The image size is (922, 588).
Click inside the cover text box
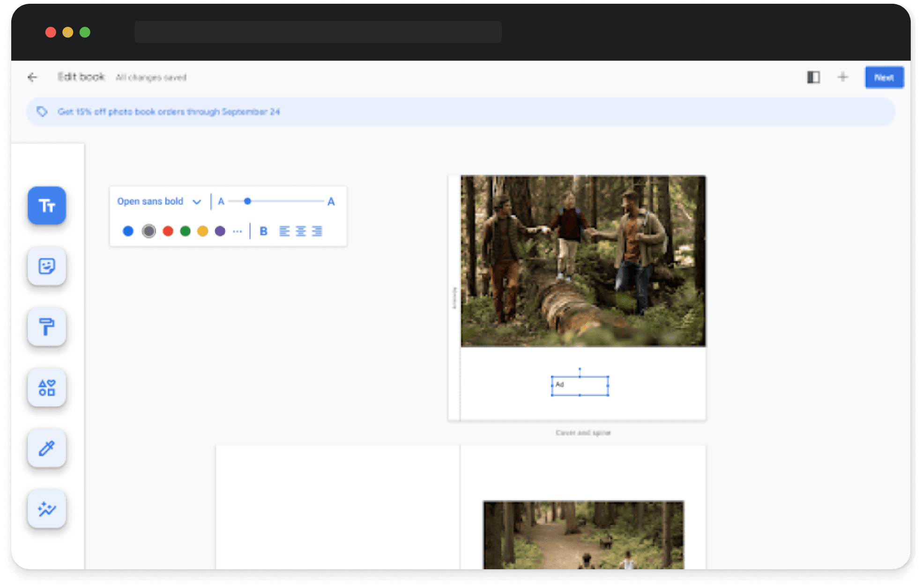click(x=580, y=386)
